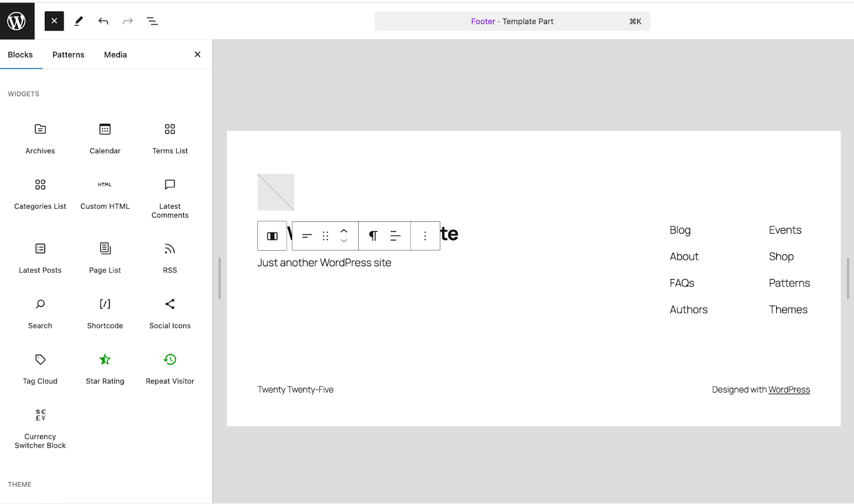Image resolution: width=854 pixels, height=504 pixels.
Task: Open text alignment options in block toolbar
Action: [x=395, y=235]
